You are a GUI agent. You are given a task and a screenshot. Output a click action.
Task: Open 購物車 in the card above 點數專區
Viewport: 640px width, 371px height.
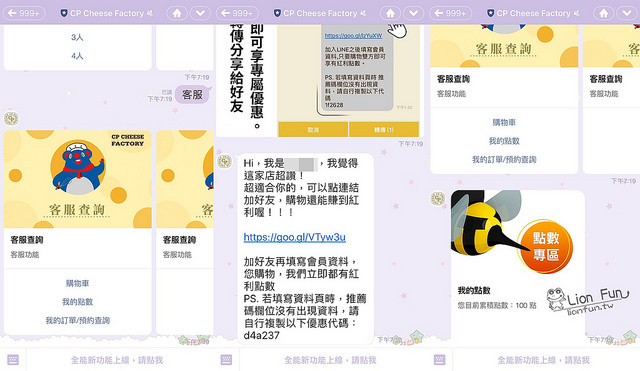click(x=504, y=122)
